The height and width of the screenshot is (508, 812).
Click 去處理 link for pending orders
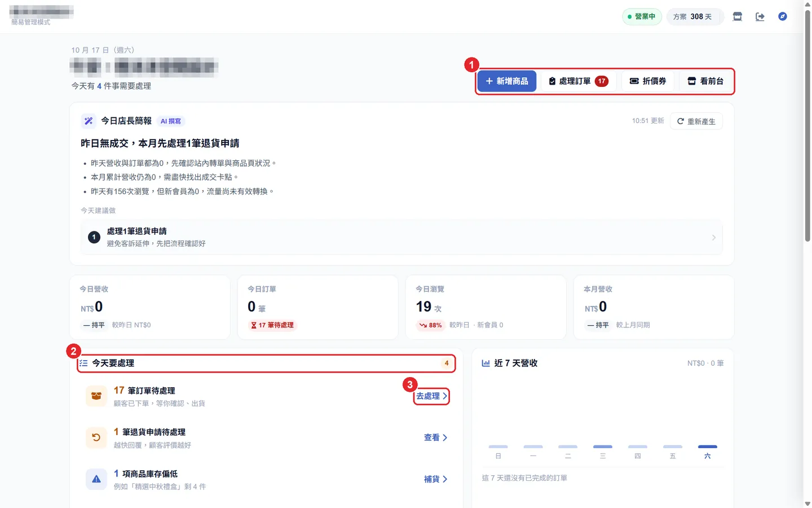432,396
